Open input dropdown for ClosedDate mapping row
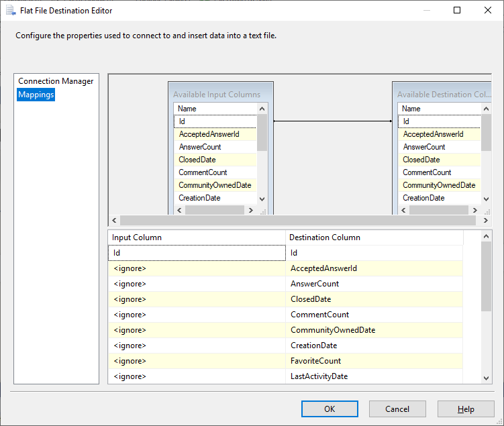 click(197, 299)
